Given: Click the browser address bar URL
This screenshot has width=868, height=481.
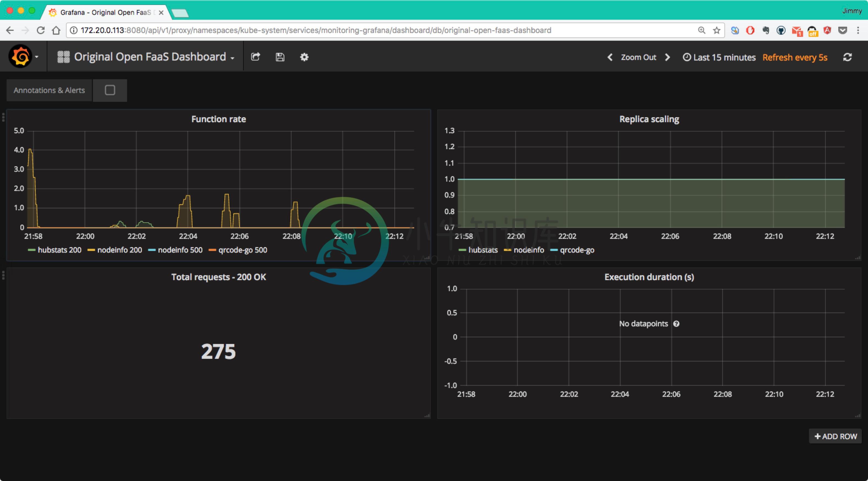Looking at the screenshot, I should point(316,30).
